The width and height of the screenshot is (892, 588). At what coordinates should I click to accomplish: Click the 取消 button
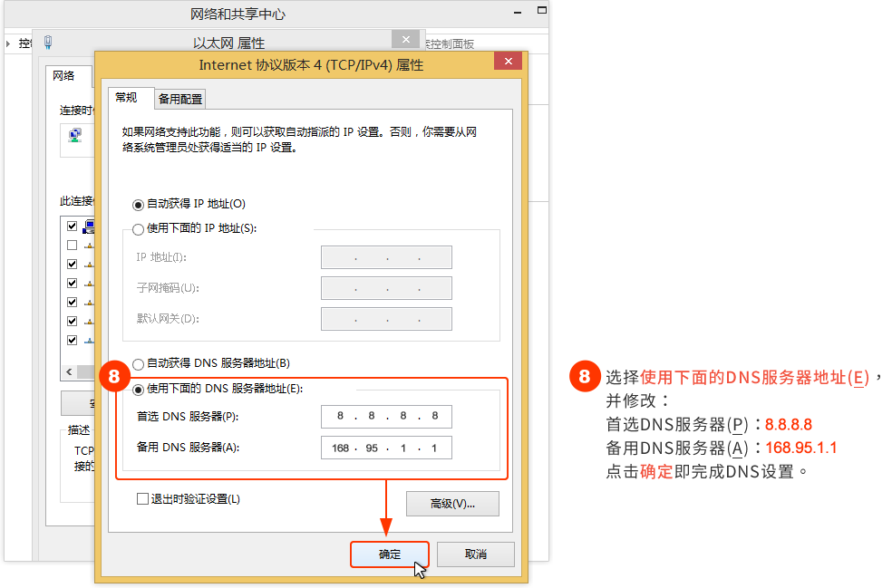[475, 554]
